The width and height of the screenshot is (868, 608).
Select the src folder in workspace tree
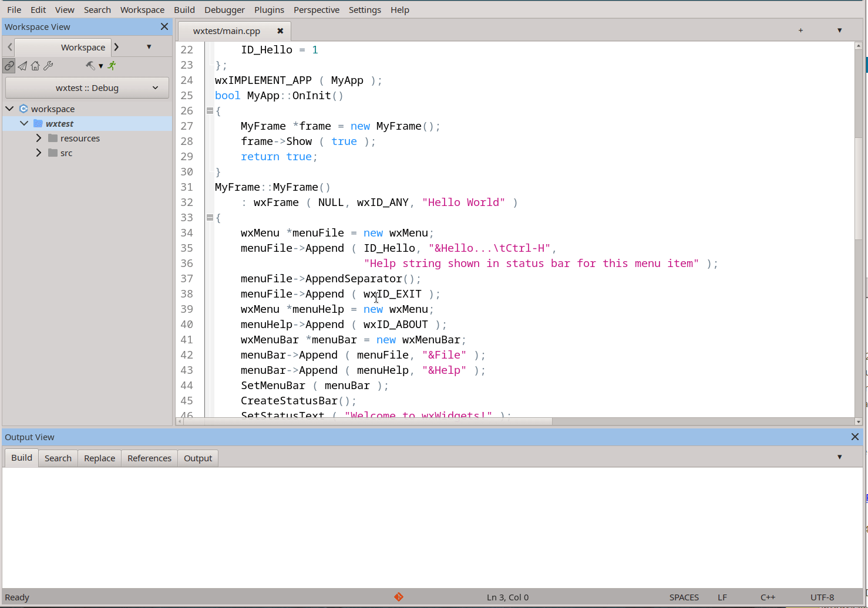click(66, 153)
